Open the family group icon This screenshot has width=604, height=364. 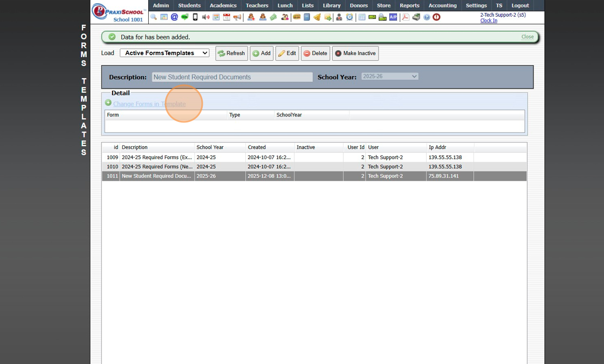pyautogui.click(x=285, y=17)
